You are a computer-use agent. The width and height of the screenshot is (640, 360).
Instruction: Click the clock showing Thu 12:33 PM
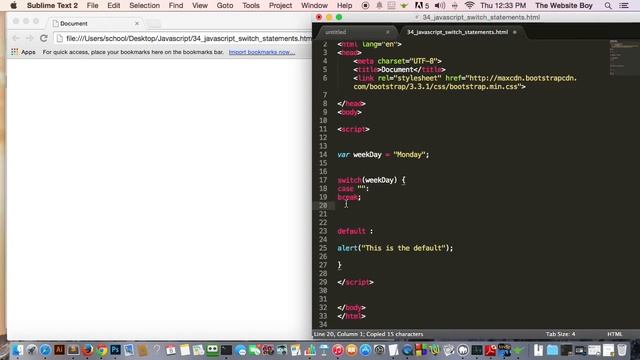[503, 5]
